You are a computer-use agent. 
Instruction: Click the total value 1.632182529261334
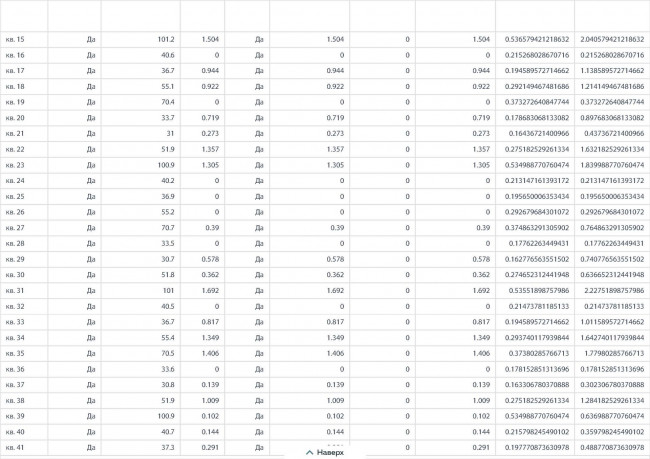[612, 149]
